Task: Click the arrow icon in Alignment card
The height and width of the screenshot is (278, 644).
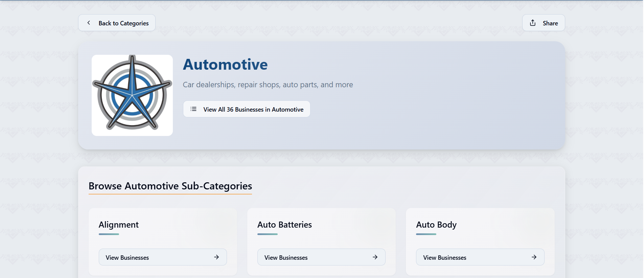Action: coord(216,257)
